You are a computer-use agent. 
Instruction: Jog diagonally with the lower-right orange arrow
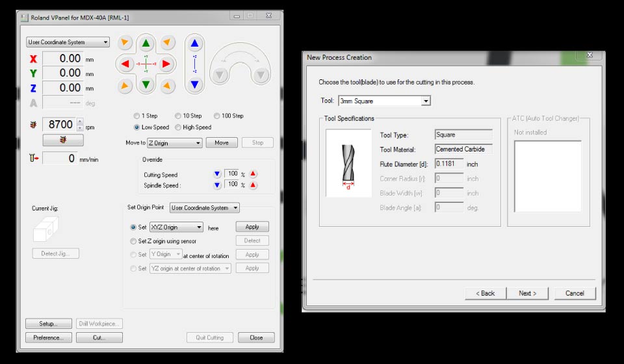point(167,86)
